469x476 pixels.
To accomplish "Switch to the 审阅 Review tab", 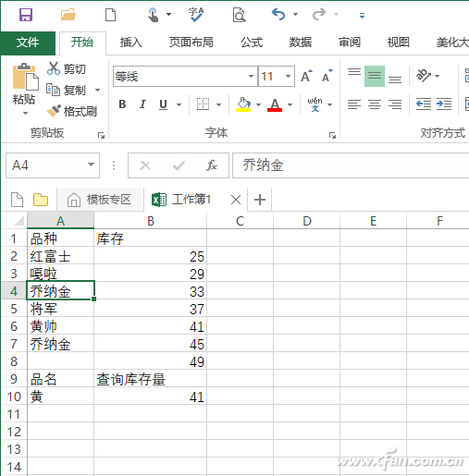I will pyautogui.click(x=350, y=43).
